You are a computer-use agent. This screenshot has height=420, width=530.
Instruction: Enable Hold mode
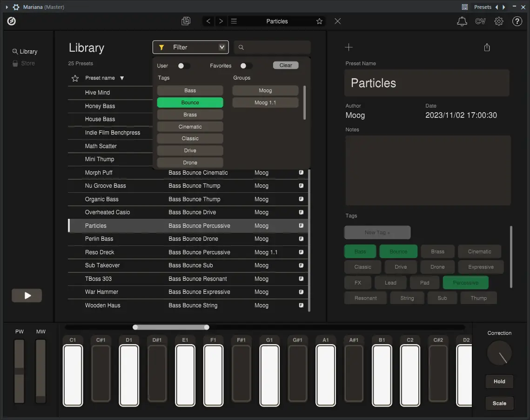499,381
